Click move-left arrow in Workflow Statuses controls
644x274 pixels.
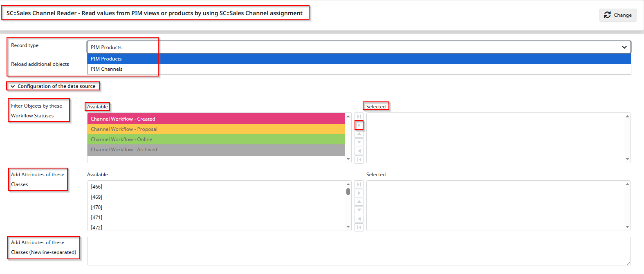click(359, 151)
